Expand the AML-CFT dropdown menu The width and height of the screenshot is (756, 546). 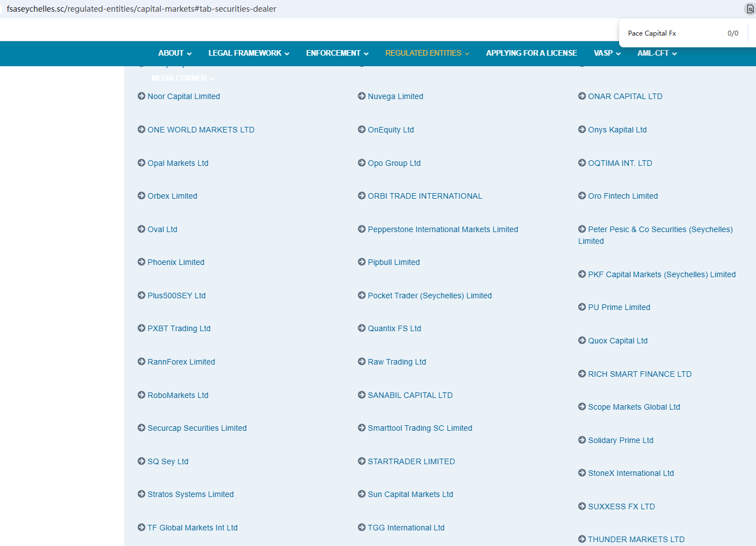pyautogui.click(x=657, y=53)
